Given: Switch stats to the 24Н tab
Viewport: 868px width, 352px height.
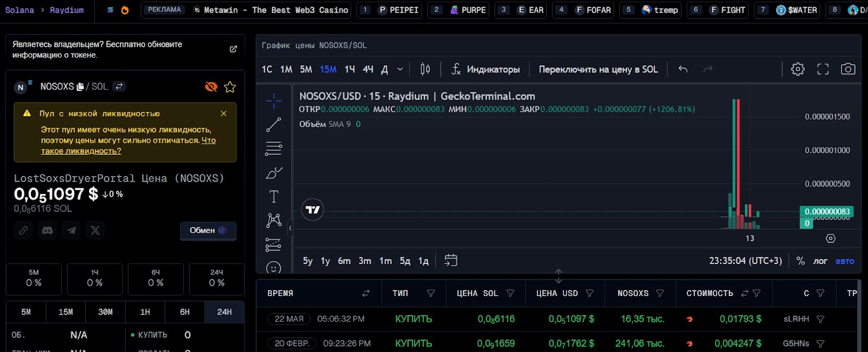Looking at the screenshot, I should click(224, 312).
